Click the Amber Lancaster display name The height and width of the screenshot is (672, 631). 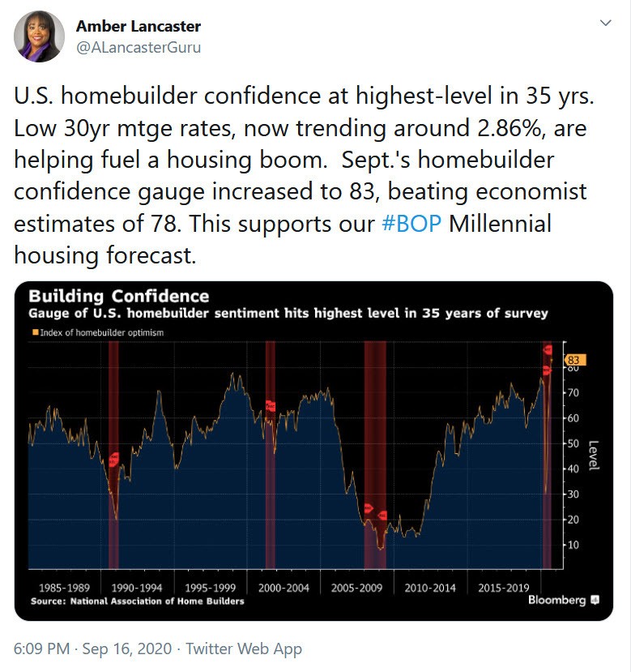coord(137,26)
